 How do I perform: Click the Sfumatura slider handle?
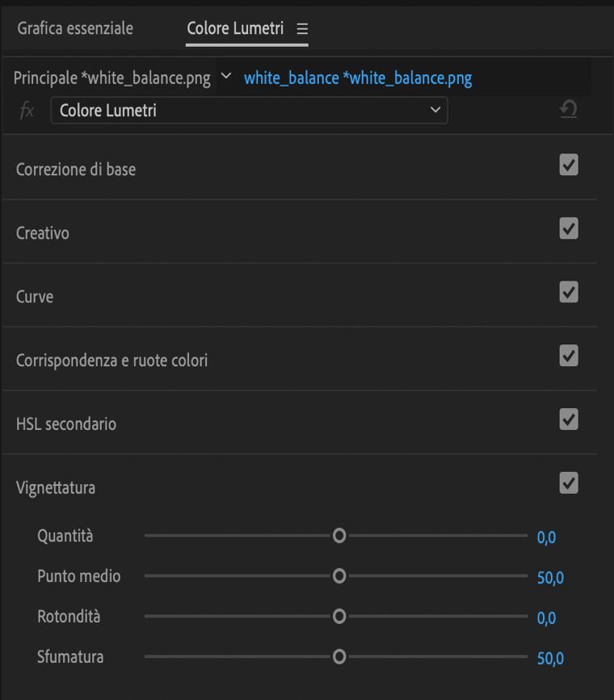[x=339, y=656]
